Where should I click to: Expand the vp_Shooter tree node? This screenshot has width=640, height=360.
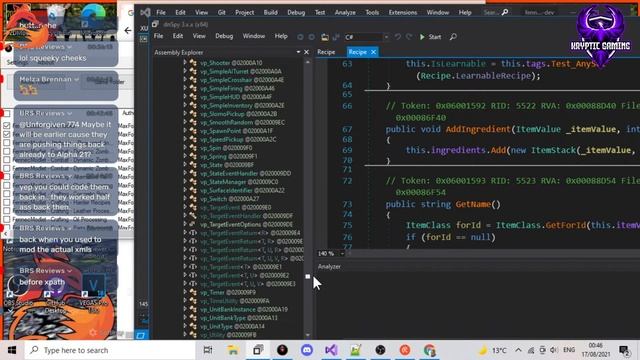point(185,62)
